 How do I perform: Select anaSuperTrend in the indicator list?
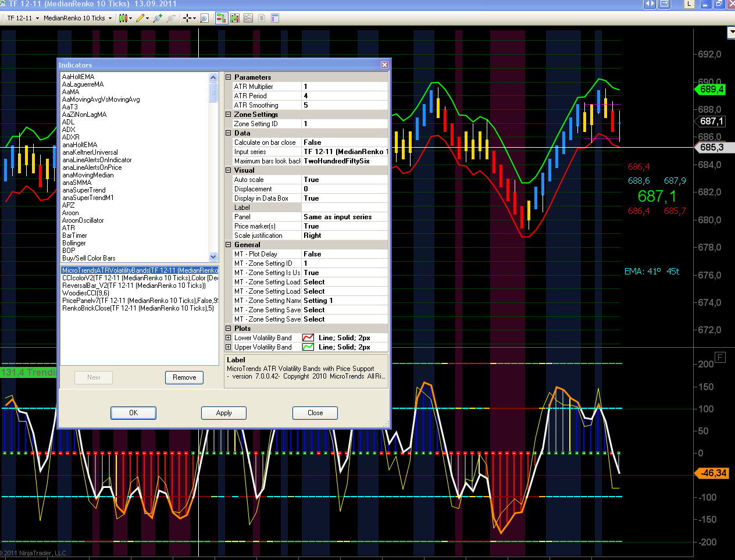tap(84, 190)
